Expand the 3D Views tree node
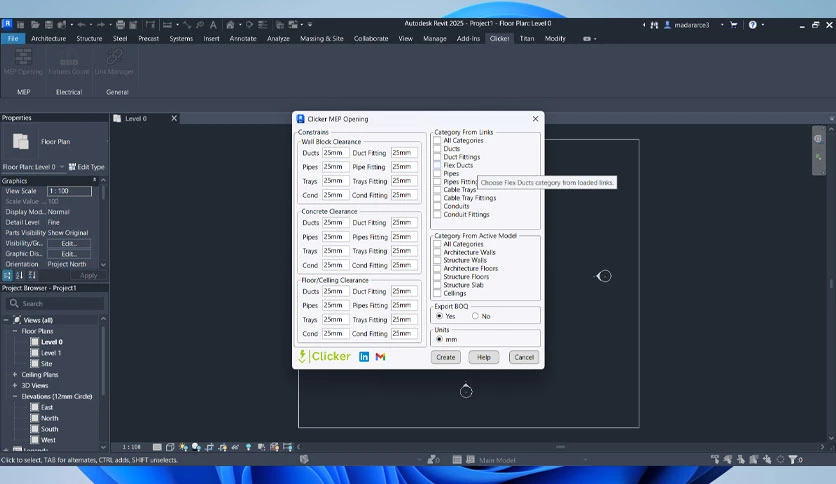 [15, 385]
